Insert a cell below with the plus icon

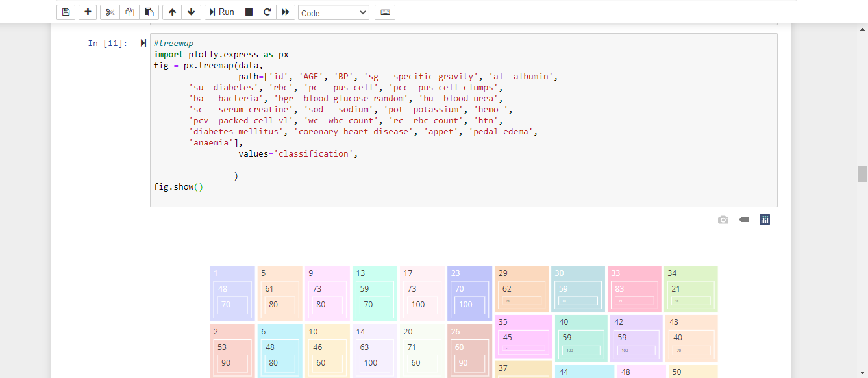click(x=88, y=12)
